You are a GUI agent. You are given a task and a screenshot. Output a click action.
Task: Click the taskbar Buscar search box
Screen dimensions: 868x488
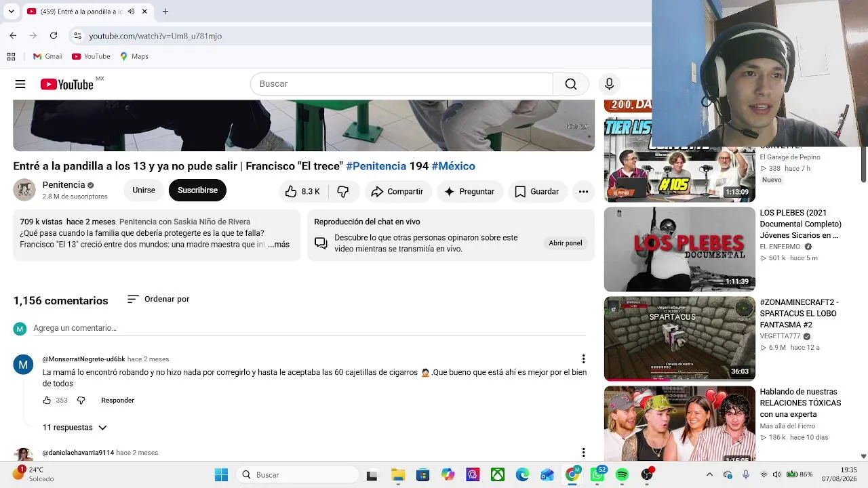(297, 475)
